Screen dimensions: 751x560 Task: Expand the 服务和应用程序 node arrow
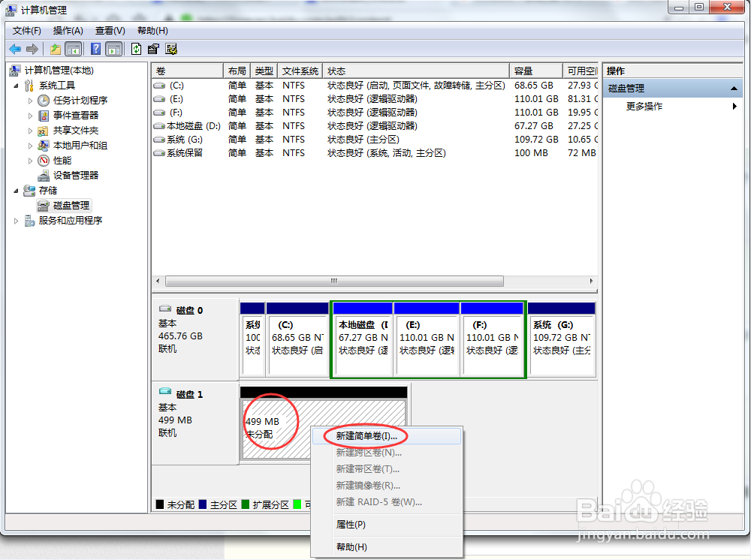pos(16,221)
